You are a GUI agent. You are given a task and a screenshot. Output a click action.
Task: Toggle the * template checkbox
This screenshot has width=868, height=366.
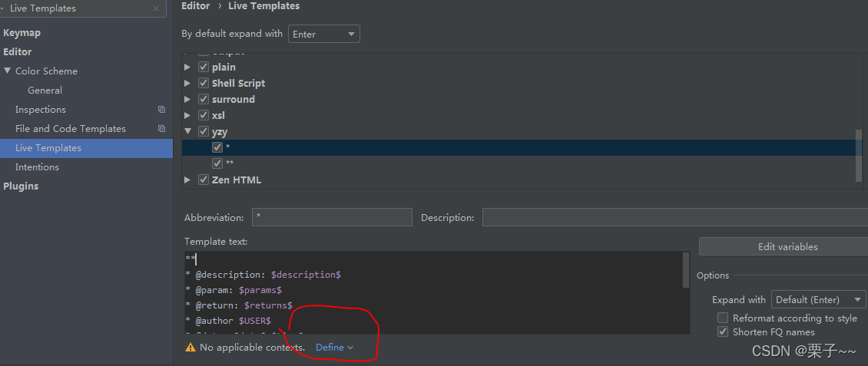(x=217, y=147)
